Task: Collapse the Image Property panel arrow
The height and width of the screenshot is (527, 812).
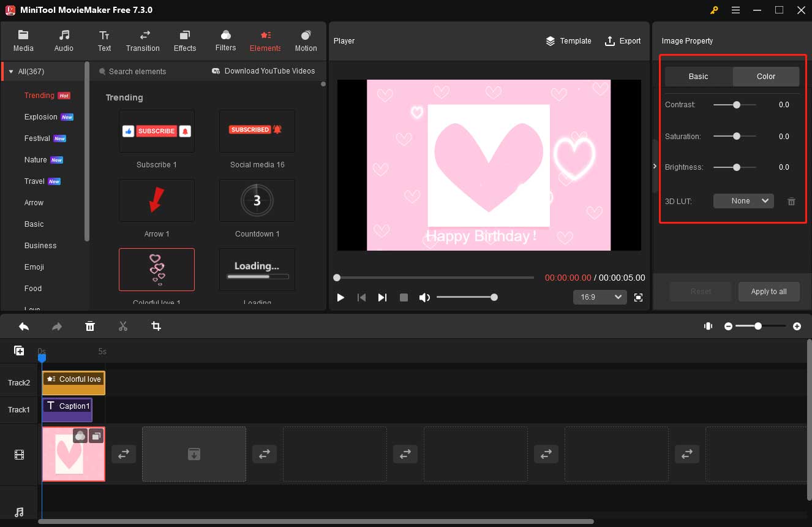Action: coord(655,166)
